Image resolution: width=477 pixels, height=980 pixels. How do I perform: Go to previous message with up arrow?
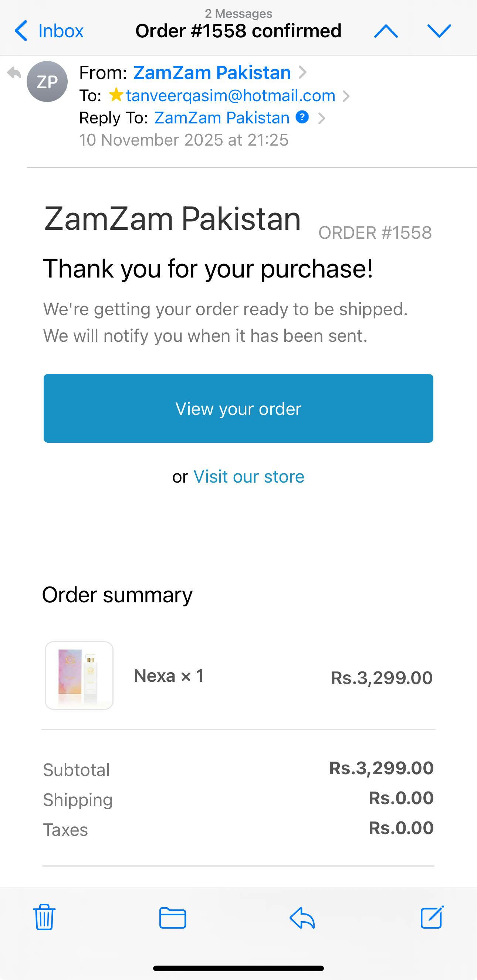pyautogui.click(x=386, y=31)
